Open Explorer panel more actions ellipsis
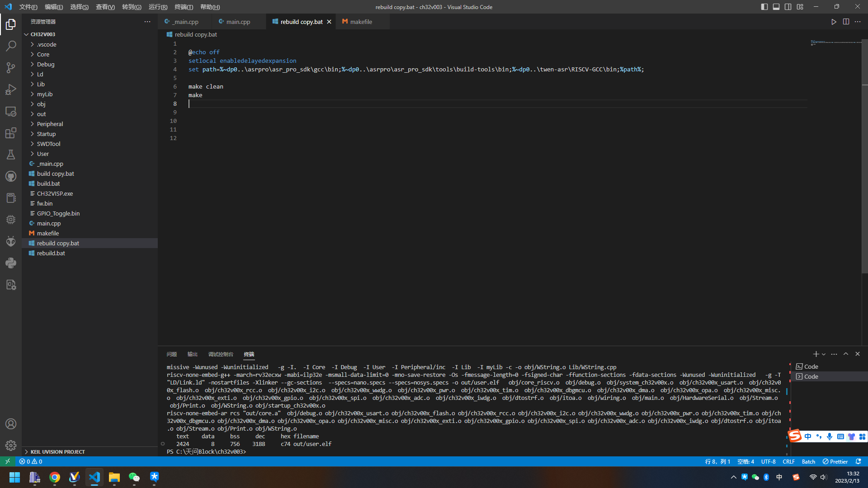868x488 pixels. point(147,22)
